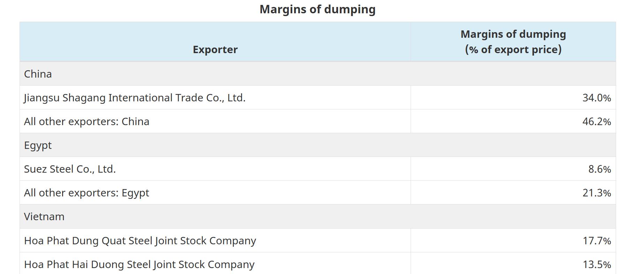The width and height of the screenshot is (644, 274).
Task: Select the 17.7% margin value
Action: 597,241
